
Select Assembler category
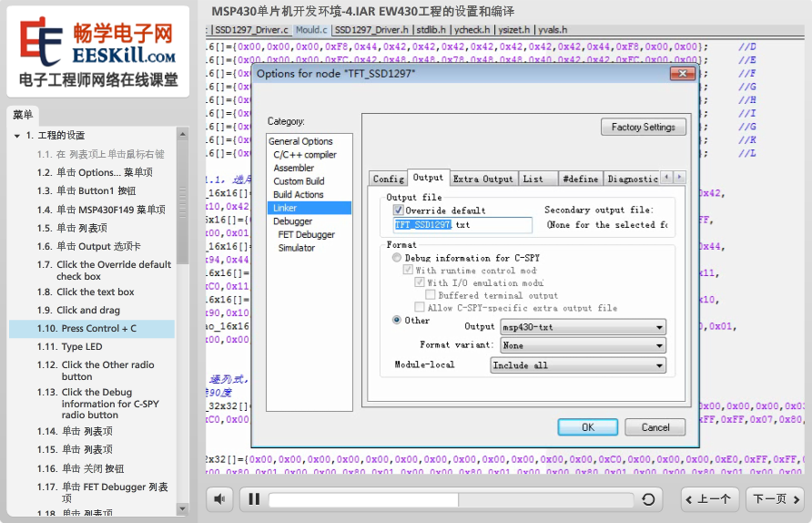pyautogui.click(x=294, y=168)
